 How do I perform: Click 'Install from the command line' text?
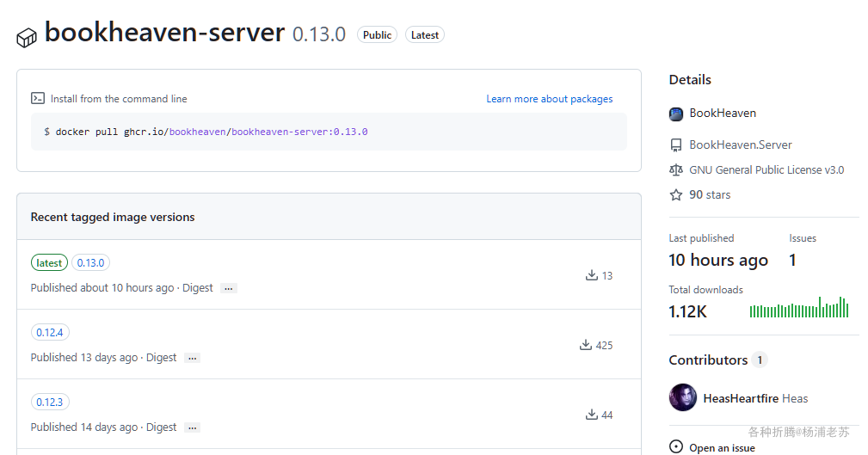(119, 99)
